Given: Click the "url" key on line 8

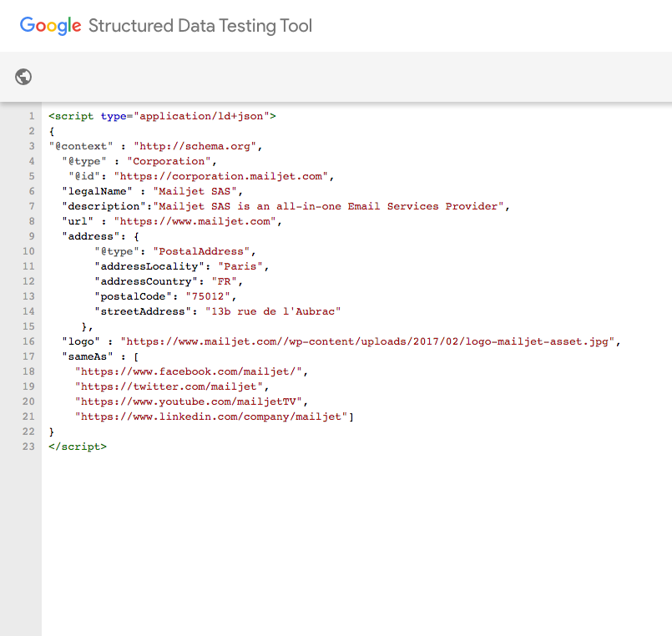Looking at the screenshot, I should pos(78,221).
